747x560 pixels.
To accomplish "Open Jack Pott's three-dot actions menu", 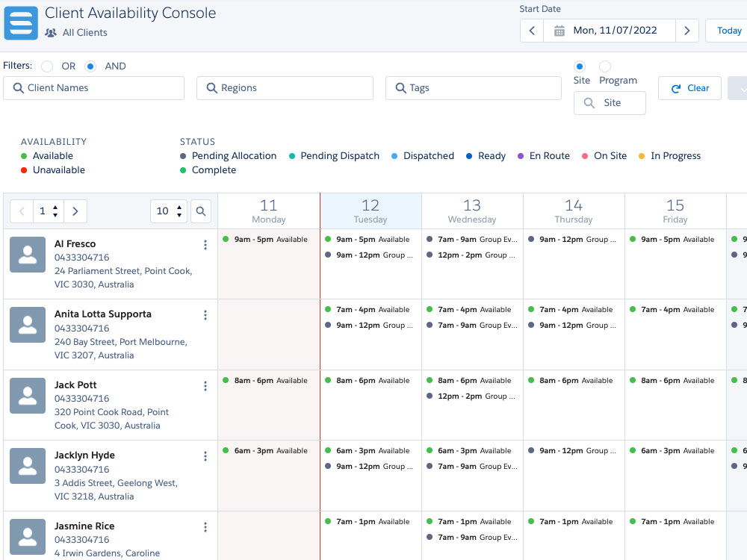I will (205, 386).
